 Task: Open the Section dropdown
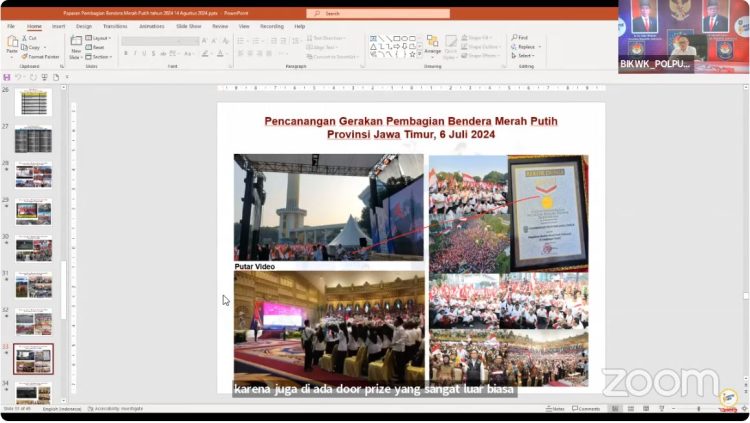click(x=99, y=56)
